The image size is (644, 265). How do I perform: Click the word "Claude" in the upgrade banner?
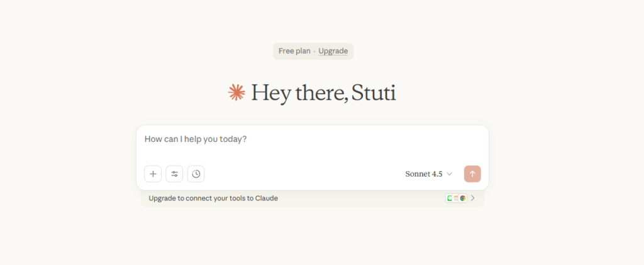coord(265,198)
